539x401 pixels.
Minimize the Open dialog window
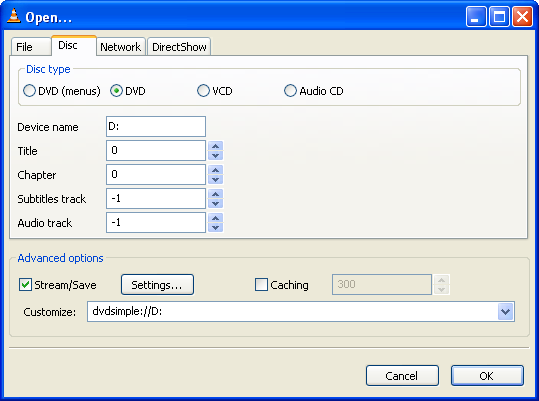476,16
